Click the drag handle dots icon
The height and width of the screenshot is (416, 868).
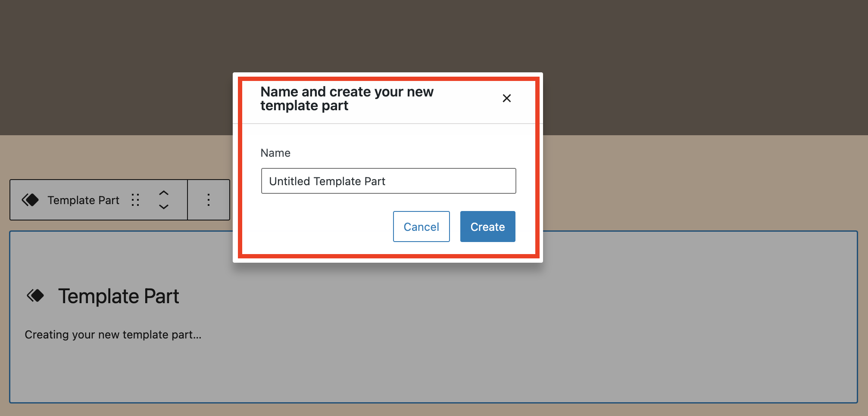point(135,200)
